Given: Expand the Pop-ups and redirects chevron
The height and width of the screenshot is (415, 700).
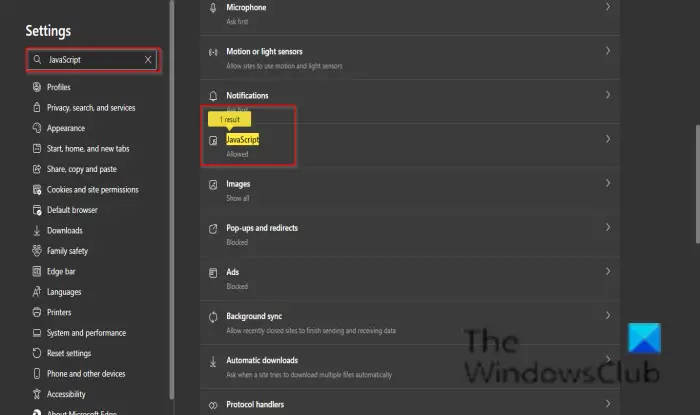Looking at the screenshot, I should tap(608, 228).
